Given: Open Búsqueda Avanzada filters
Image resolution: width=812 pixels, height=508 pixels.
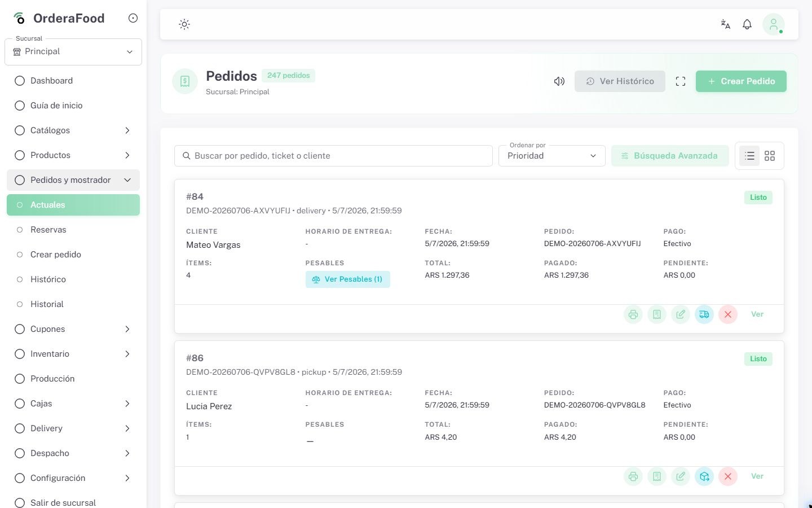Looking at the screenshot, I should tap(670, 156).
